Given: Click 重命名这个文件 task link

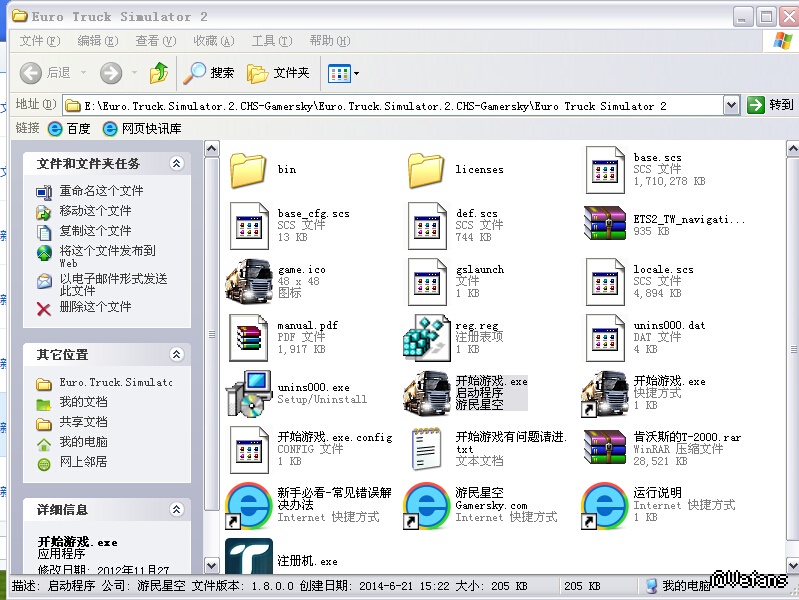Looking at the screenshot, I should (101, 191).
